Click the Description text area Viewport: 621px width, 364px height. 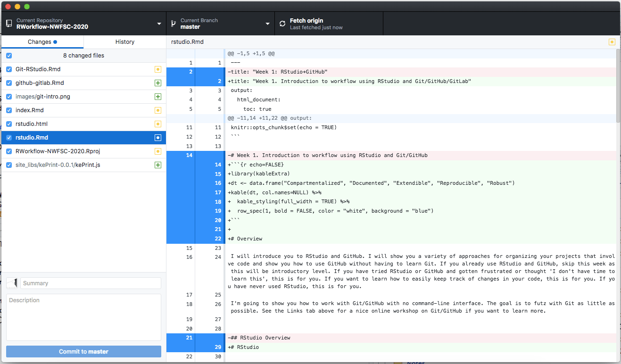point(83,317)
